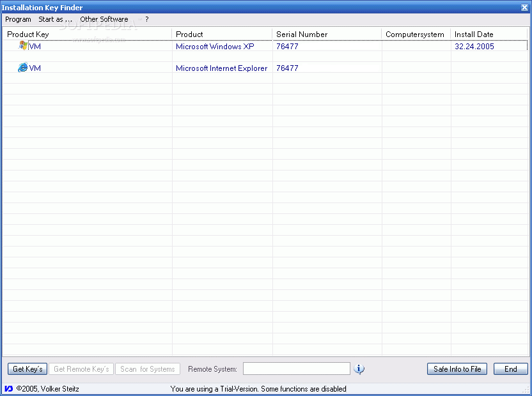The width and height of the screenshot is (532, 396).
Task: Select the Microsoft Internet Explorer product cell
Action: pos(221,68)
